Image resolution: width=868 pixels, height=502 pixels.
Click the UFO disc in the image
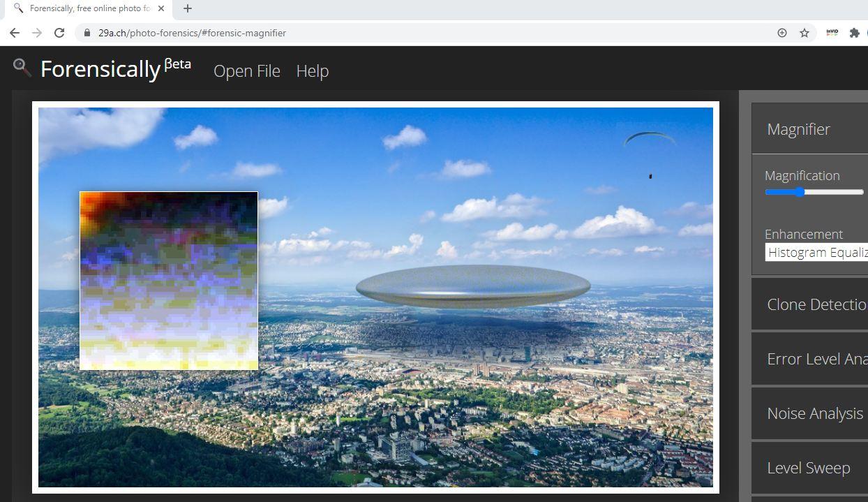coord(473,286)
